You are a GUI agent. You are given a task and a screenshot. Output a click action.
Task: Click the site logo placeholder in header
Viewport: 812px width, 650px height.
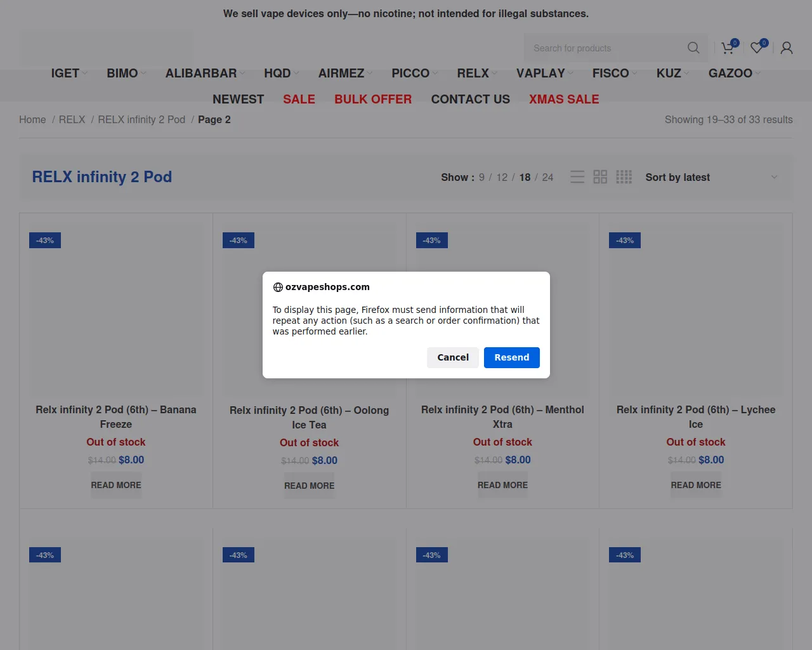click(x=107, y=48)
